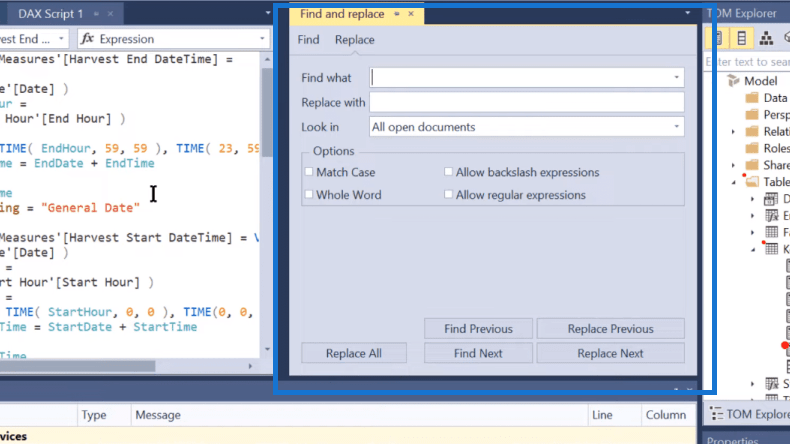The height and width of the screenshot is (444, 790).
Task: Expand the D table node
Action: click(x=752, y=199)
